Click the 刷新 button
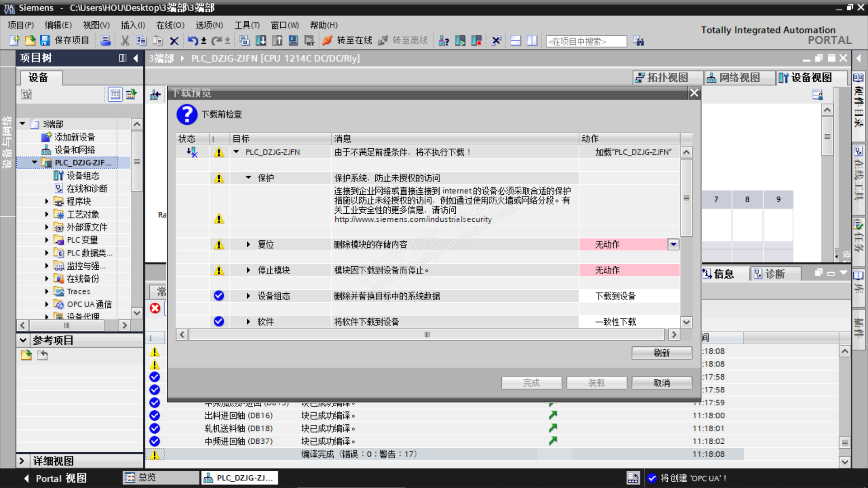The image size is (868, 488). click(661, 353)
